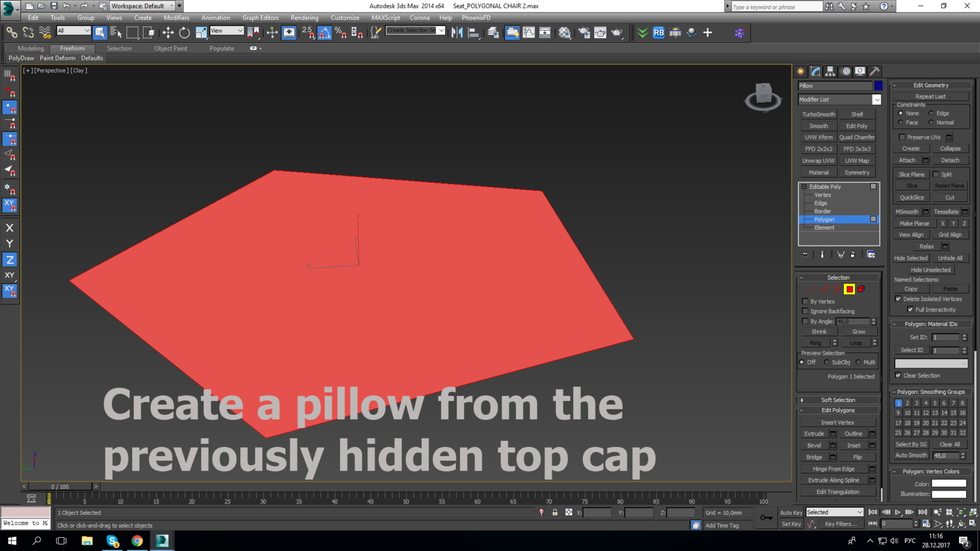Viewport: 980px width, 551px height.
Task: Open the View reference coordinate dropdown
Action: [x=227, y=31]
